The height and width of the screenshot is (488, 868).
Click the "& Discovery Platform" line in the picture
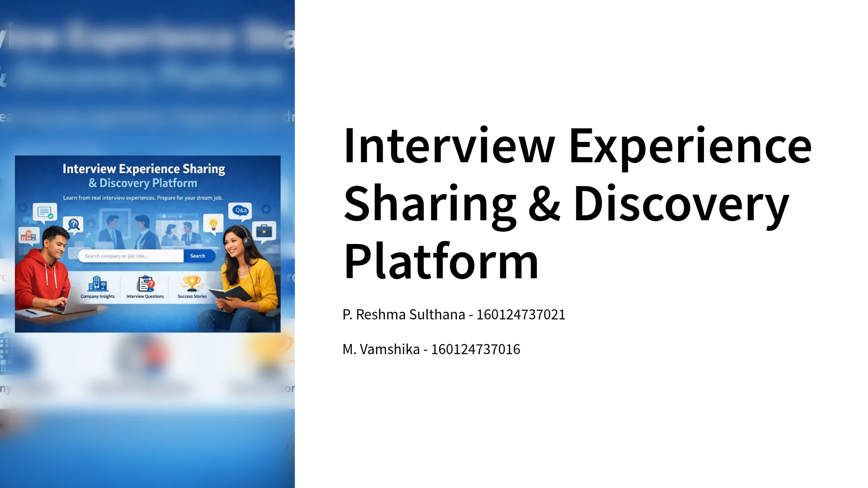pyautogui.click(x=143, y=183)
